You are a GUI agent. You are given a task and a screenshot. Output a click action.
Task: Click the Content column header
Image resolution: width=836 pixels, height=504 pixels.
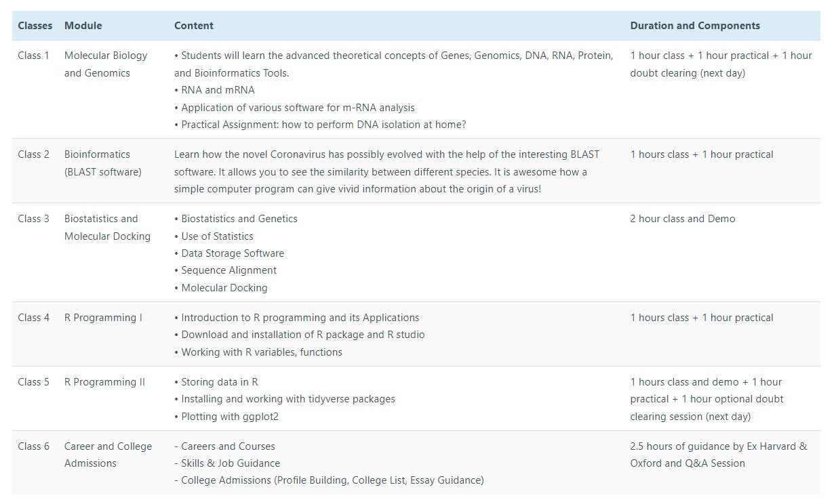click(x=193, y=26)
